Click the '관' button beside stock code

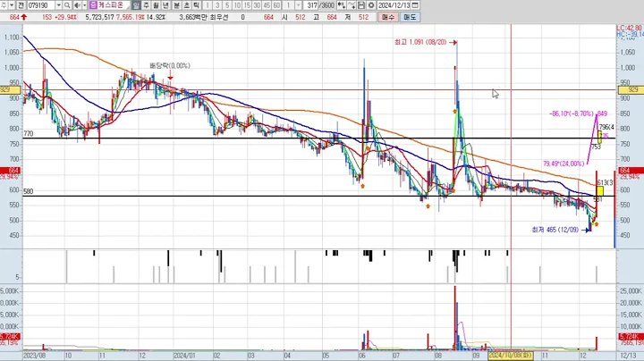click(21, 5)
